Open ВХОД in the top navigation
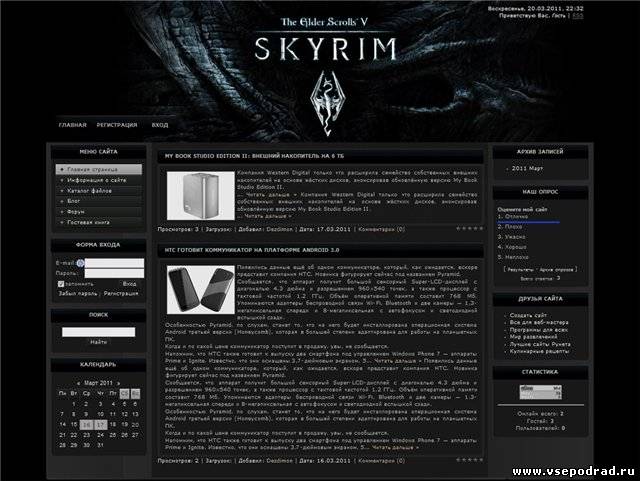 (160, 125)
